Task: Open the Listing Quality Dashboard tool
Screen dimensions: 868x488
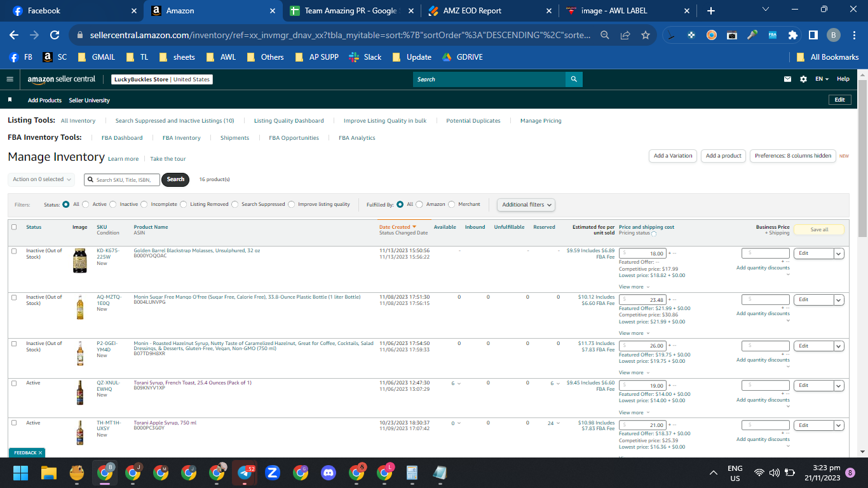Action: click(x=289, y=121)
